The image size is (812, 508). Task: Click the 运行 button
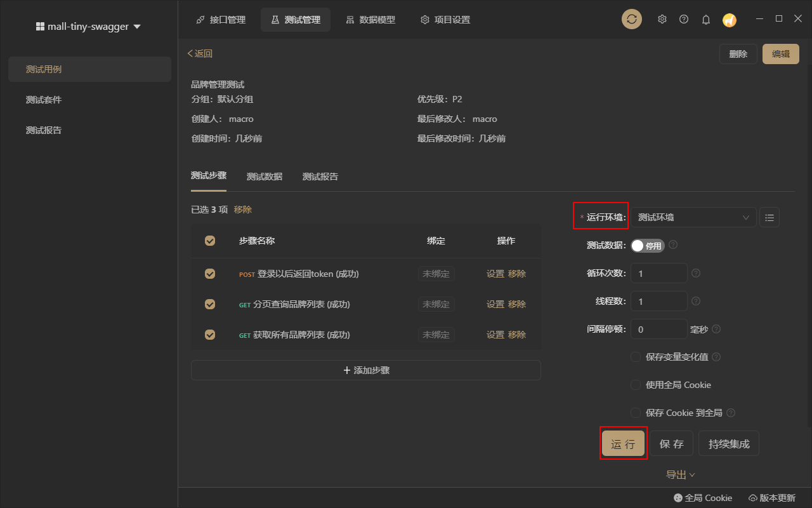(623, 443)
